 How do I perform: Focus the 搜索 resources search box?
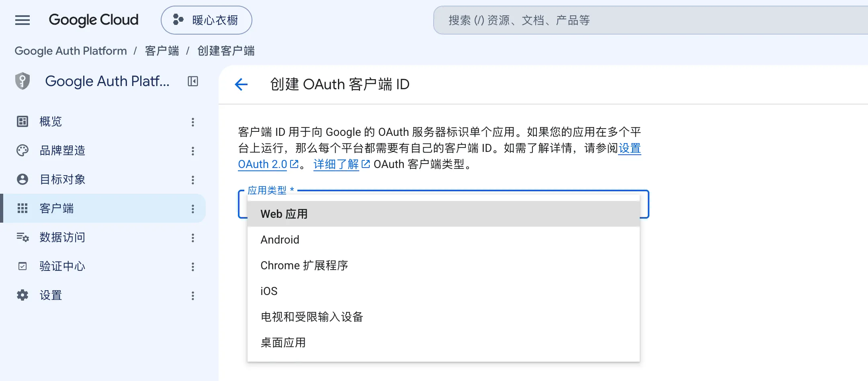[651, 20]
